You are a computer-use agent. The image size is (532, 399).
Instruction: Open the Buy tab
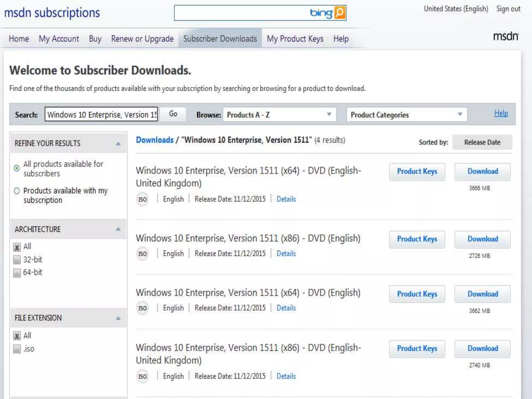point(95,39)
